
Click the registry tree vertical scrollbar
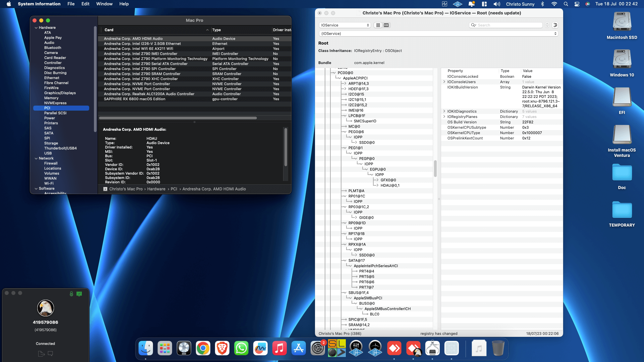click(x=435, y=169)
